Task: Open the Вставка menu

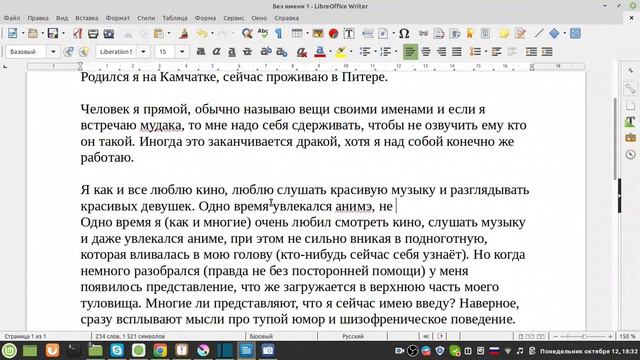Action: (87, 18)
